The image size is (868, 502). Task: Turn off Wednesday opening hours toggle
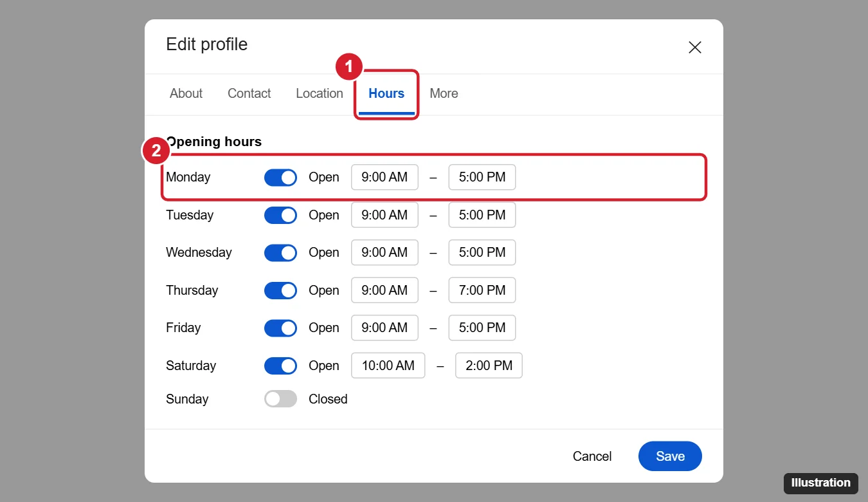click(x=280, y=252)
